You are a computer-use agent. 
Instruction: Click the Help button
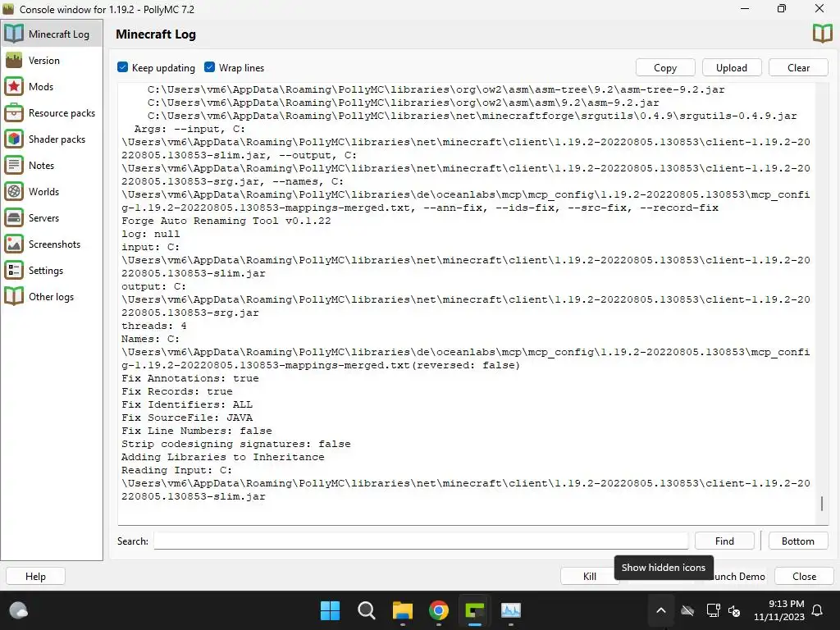click(x=35, y=576)
